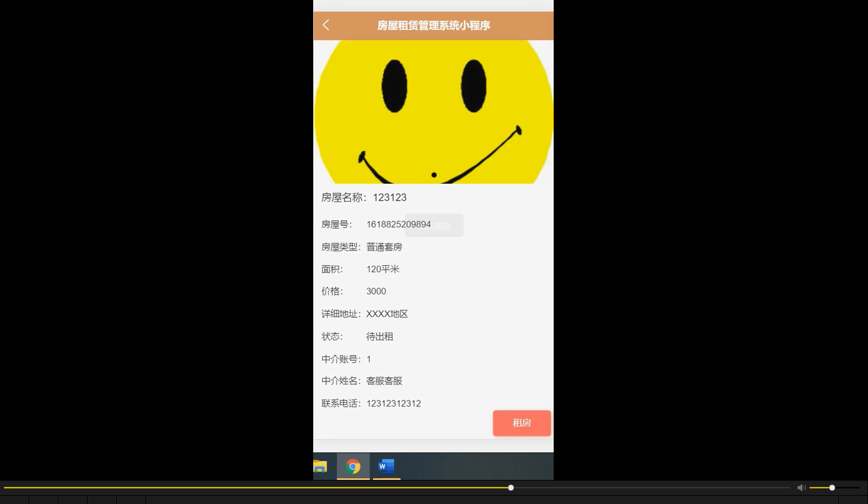The image size is (868, 504).
Task: Tap the 房屋租赁管理系统小程序 title bar
Action: [433, 26]
